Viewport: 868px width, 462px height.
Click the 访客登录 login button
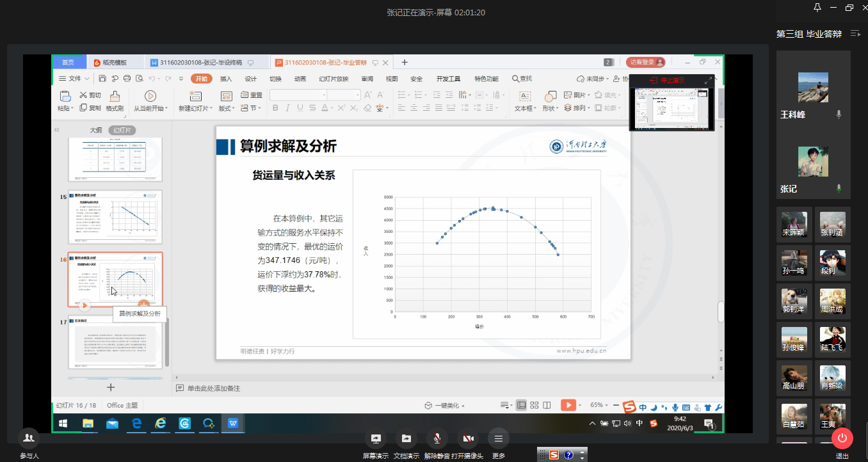[x=645, y=62]
